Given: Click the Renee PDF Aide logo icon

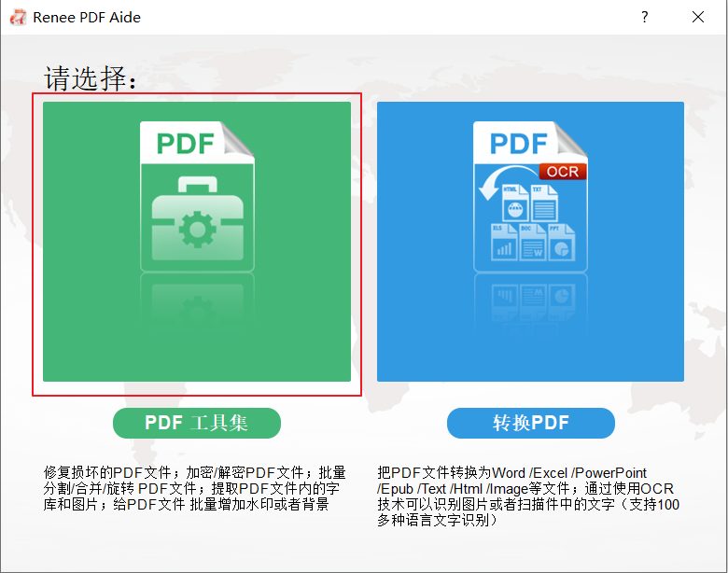Looking at the screenshot, I should click(x=18, y=17).
